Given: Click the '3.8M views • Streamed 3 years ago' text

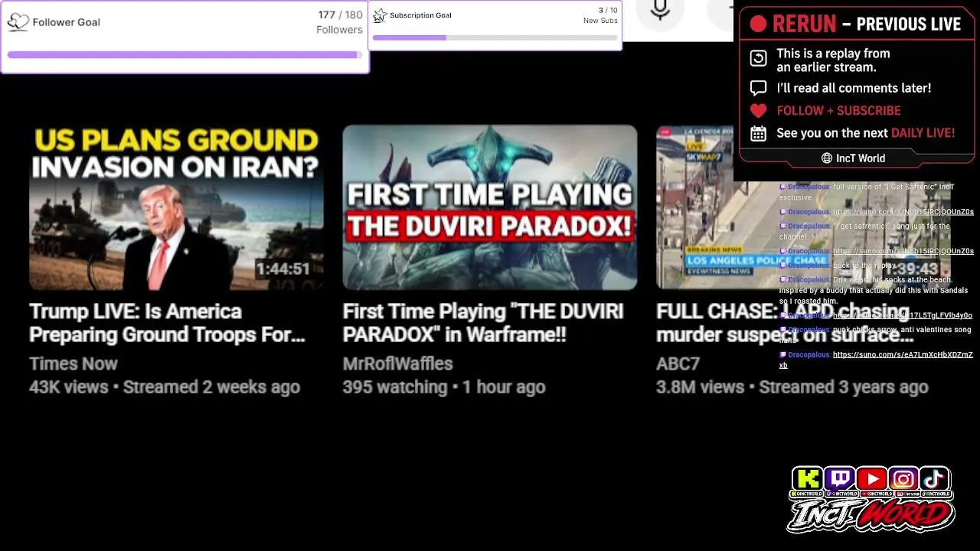Looking at the screenshot, I should 792,387.
